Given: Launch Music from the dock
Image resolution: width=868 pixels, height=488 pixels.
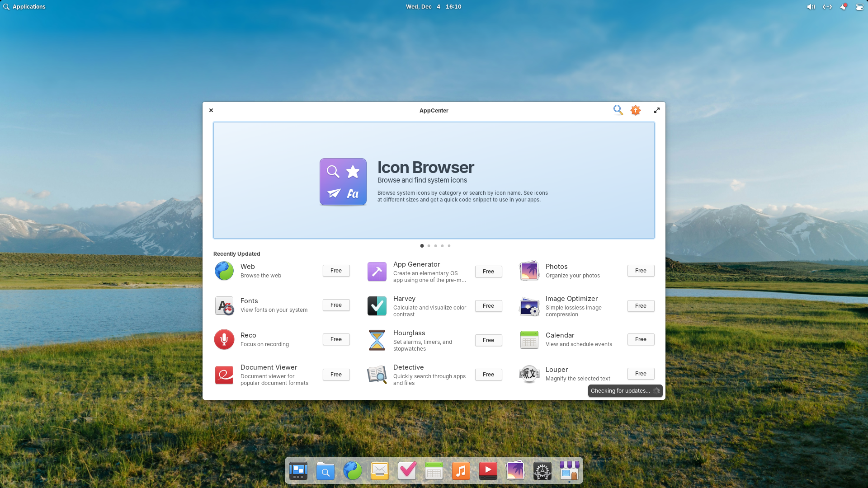Looking at the screenshot, I should [x=461, y=471].
